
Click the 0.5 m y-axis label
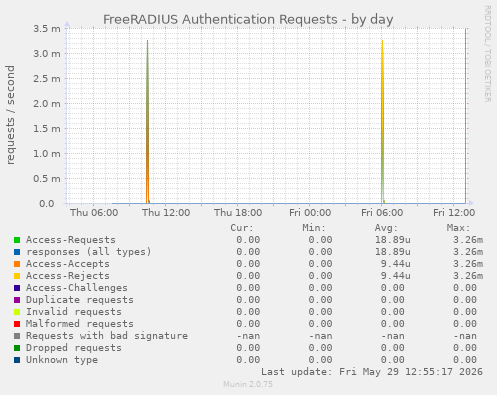[x=47, y=179]
